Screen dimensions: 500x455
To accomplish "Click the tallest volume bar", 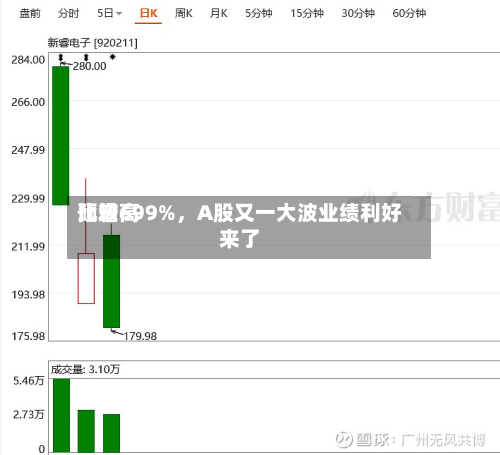I will pos(61,415).
